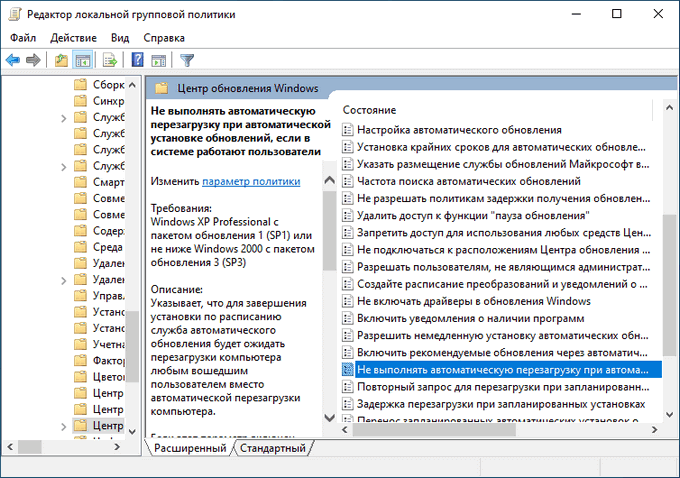Go up one level with folder-up icon
This screenshot has width=680, height=478.
tap(61, 60)
